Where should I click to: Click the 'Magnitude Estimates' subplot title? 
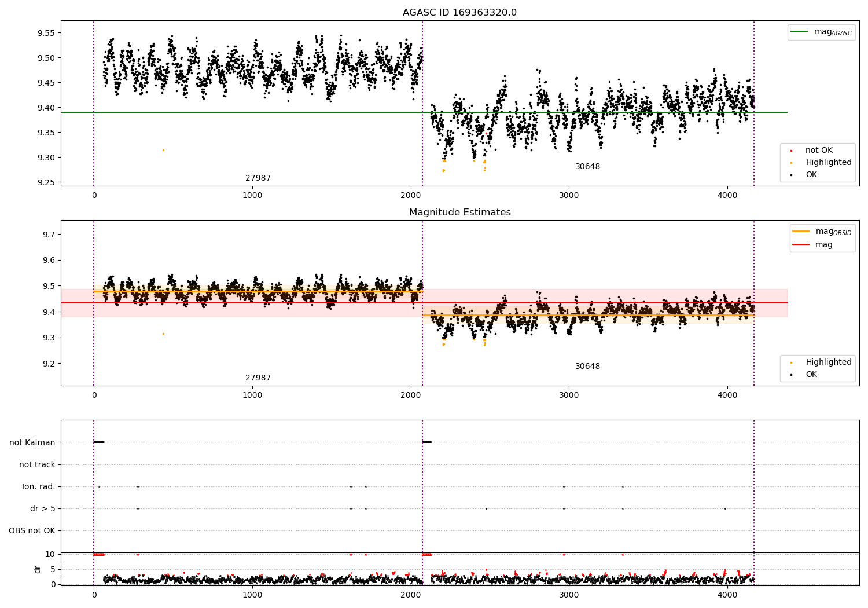pyautogui.click(x=459, y=213)
